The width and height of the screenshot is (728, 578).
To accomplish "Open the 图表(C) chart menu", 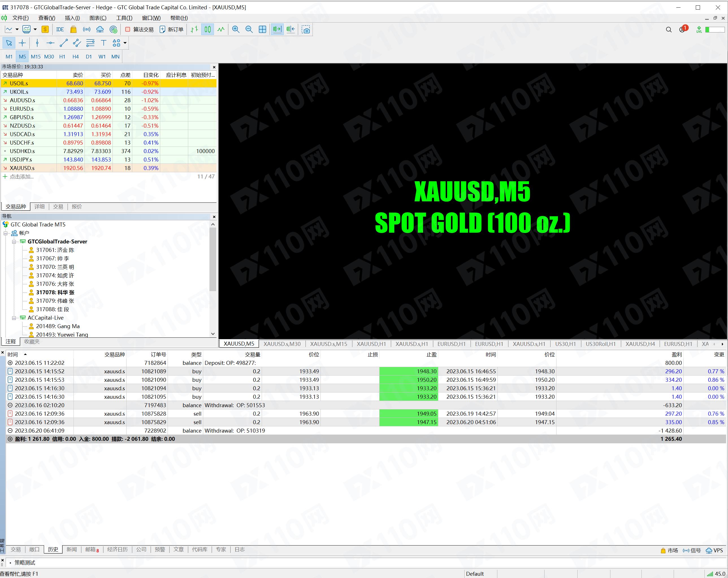I will tap(97, 18).
